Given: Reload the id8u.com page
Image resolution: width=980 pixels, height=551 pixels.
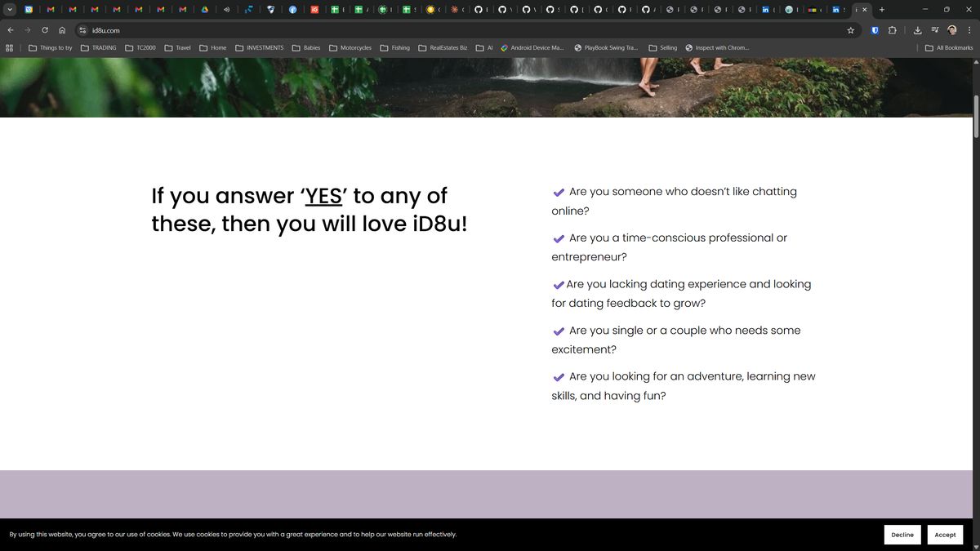Looking at the screenshot, I should click(45, 30).
